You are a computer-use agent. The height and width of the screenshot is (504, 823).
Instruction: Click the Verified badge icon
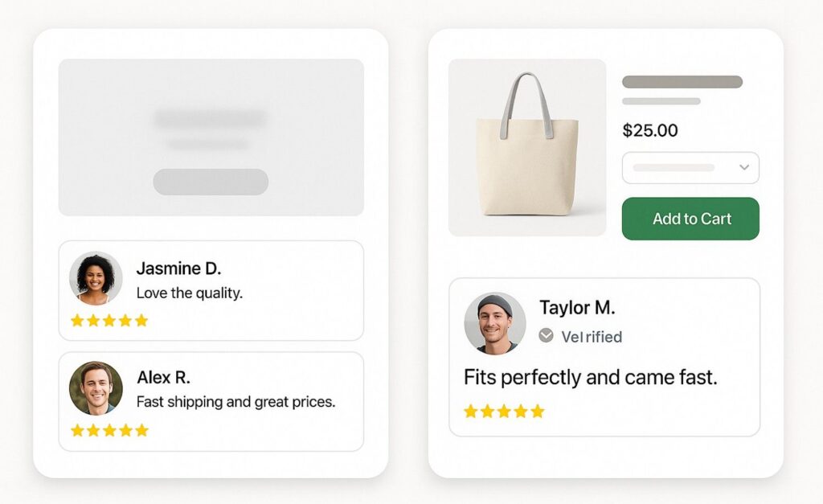click(547, 336)
